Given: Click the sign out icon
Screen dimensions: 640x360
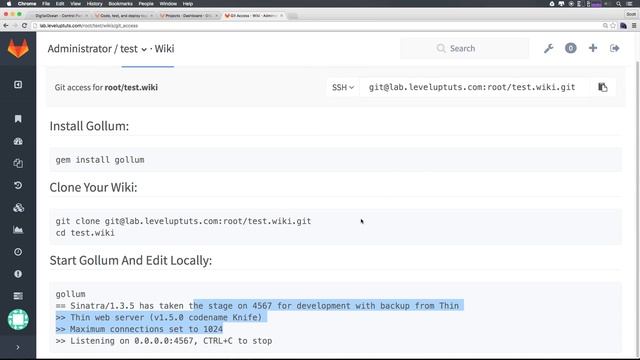Looking at the screenshot, I should (615, 48).
